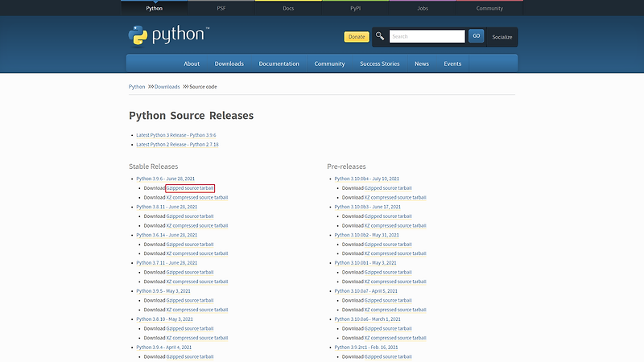Screen dimensions: 644x362
Task: Open Python 3.9.2rc1 - Feb. 16, 2021 pre-release
Action: click(x=366, y=348)
